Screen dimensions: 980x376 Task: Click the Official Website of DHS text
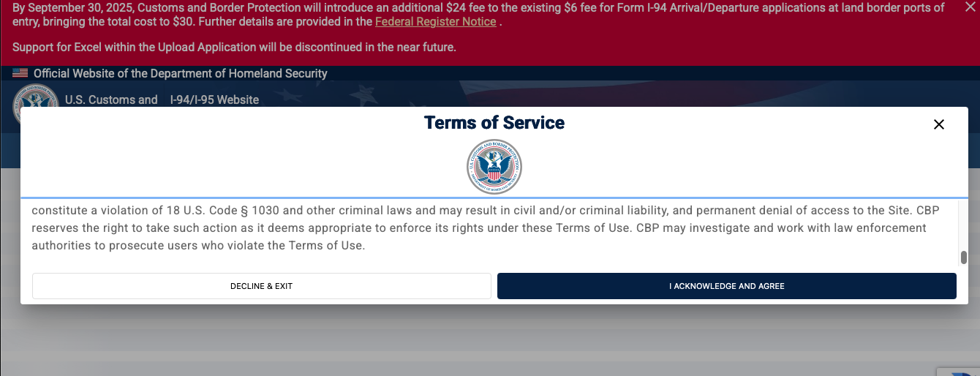coord(180,73)
